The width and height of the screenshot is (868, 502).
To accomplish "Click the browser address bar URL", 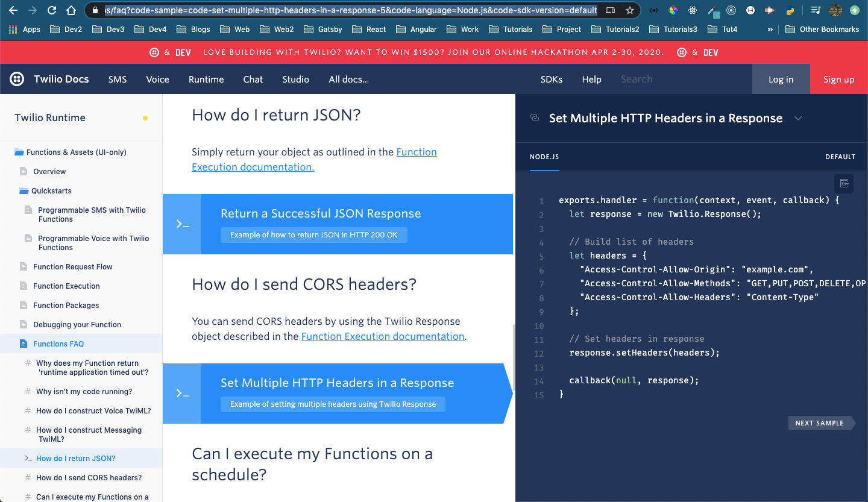I will pyautogui.click(x=351, y=10).
